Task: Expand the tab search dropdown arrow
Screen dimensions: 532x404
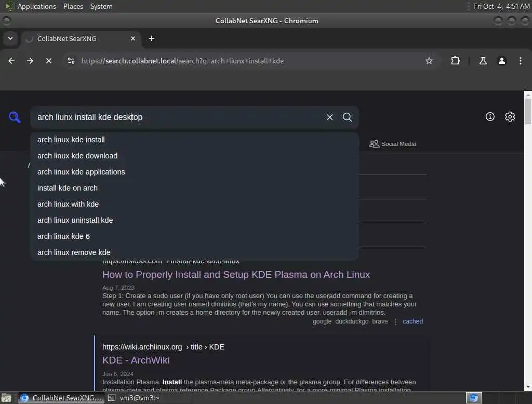Action: [x=10, y=38]
